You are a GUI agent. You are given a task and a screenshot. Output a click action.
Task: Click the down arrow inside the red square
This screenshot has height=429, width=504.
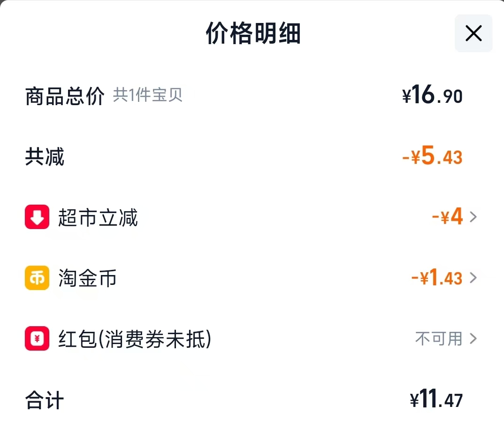point(37,217)
